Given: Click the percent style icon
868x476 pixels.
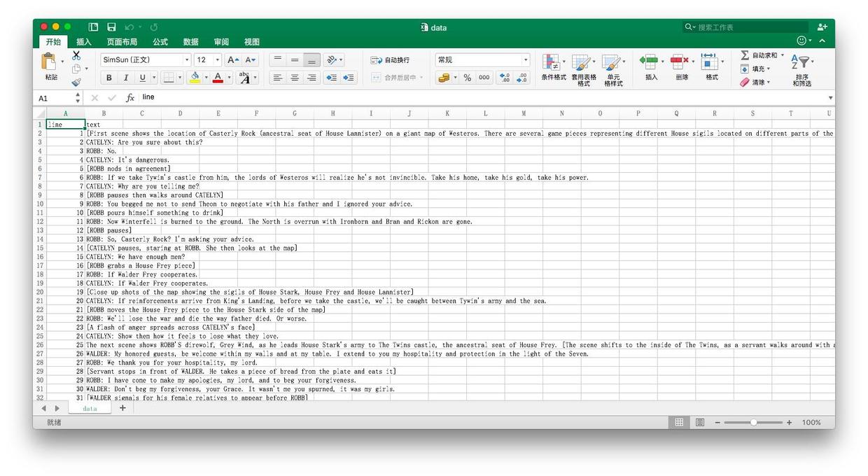Looking at the screenshot, I should coord(467,78).
